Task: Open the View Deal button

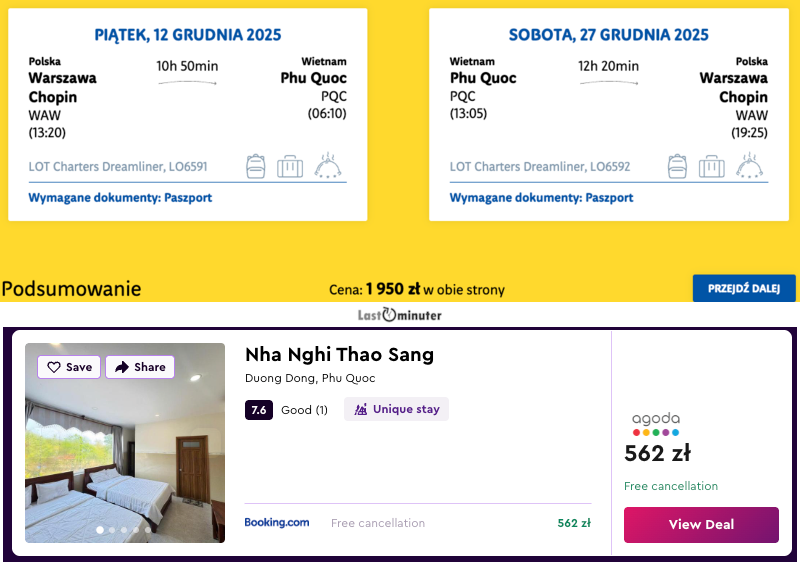Action: [701, 525]
